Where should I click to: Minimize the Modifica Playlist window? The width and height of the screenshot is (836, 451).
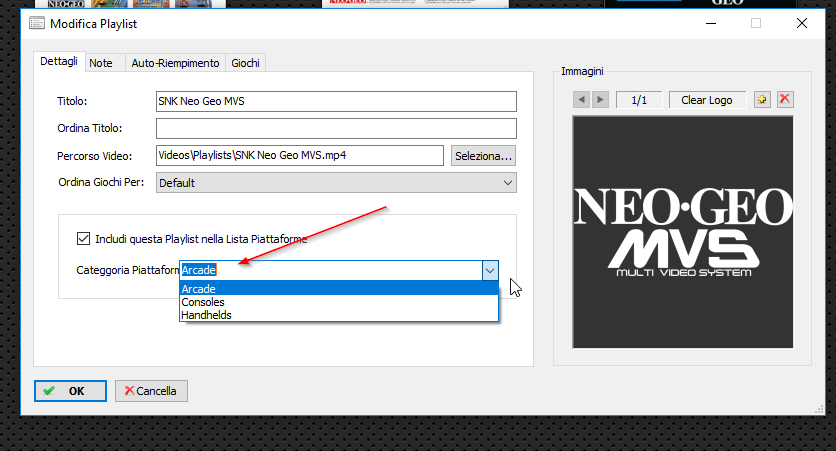click(711, 23)
